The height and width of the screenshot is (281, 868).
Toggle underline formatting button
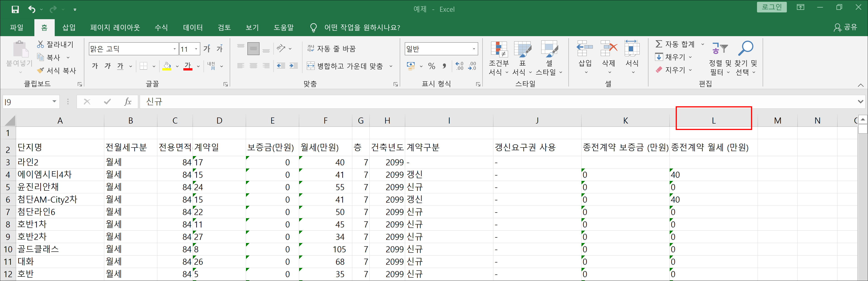pyautogui.click(x=120, y=66)
